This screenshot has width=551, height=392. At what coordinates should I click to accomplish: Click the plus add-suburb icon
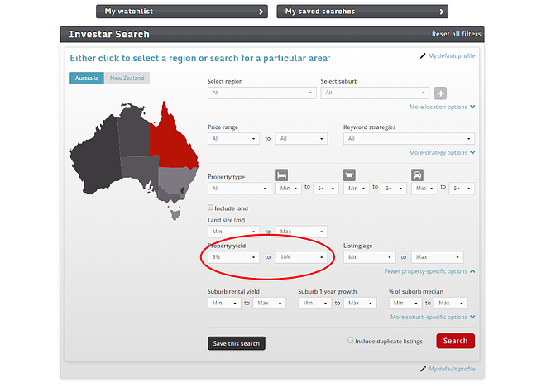coord(440,93)
